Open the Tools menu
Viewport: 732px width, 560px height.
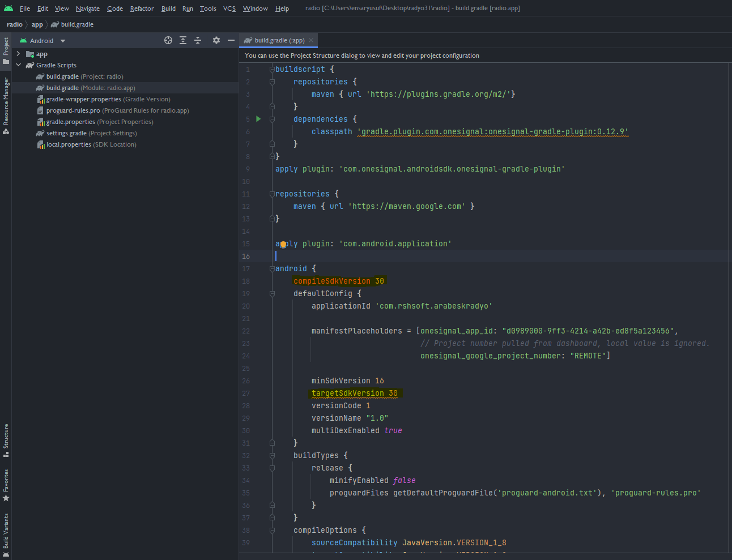[x=208, y=8]
